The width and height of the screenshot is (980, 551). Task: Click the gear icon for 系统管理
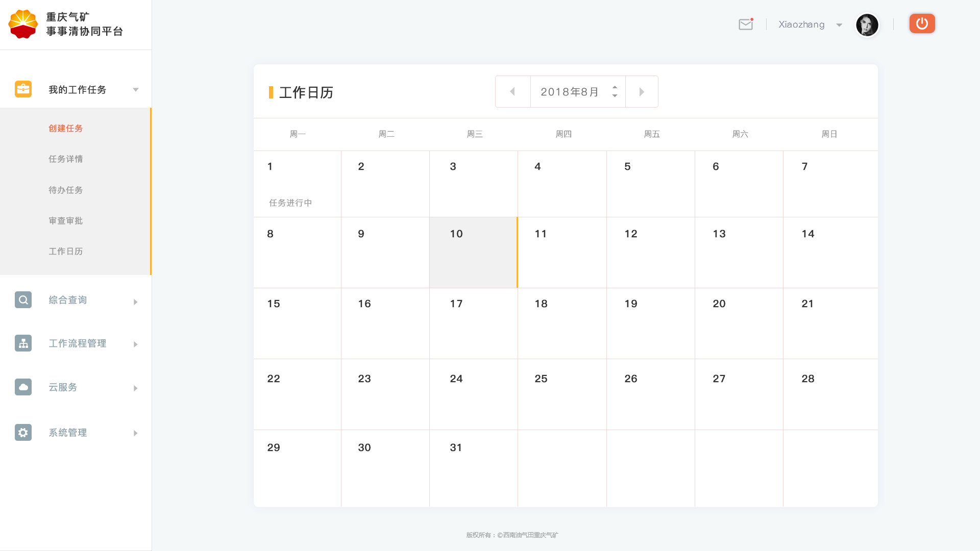pos(23,433)
